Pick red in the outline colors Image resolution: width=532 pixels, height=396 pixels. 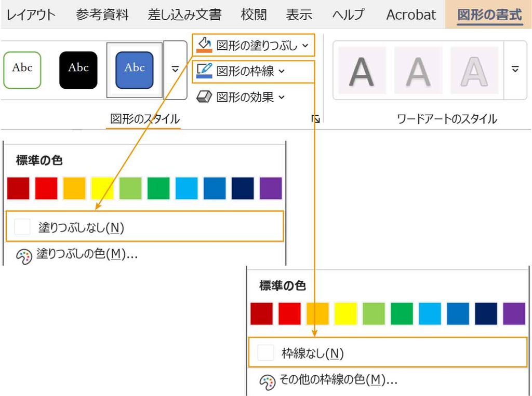(x=290, y=314)
